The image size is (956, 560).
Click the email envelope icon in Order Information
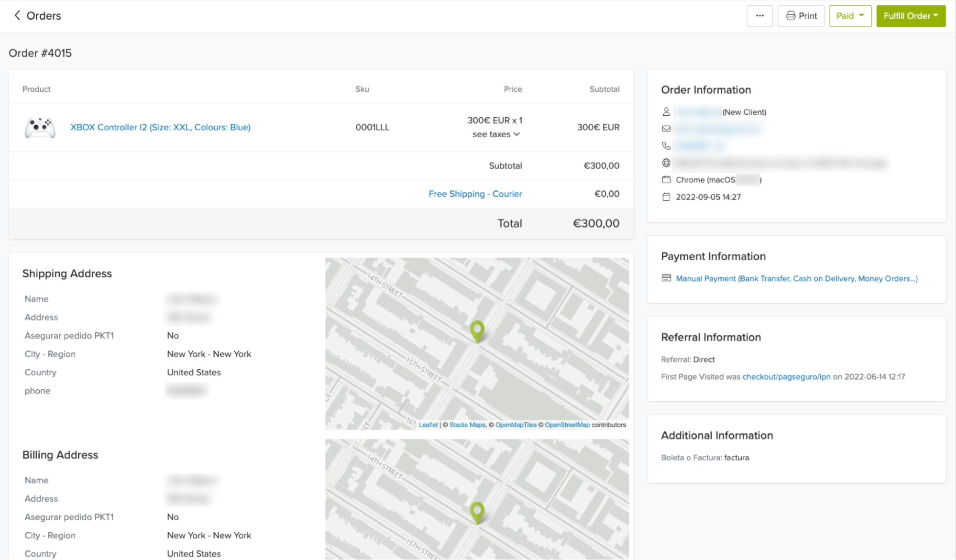666,129
